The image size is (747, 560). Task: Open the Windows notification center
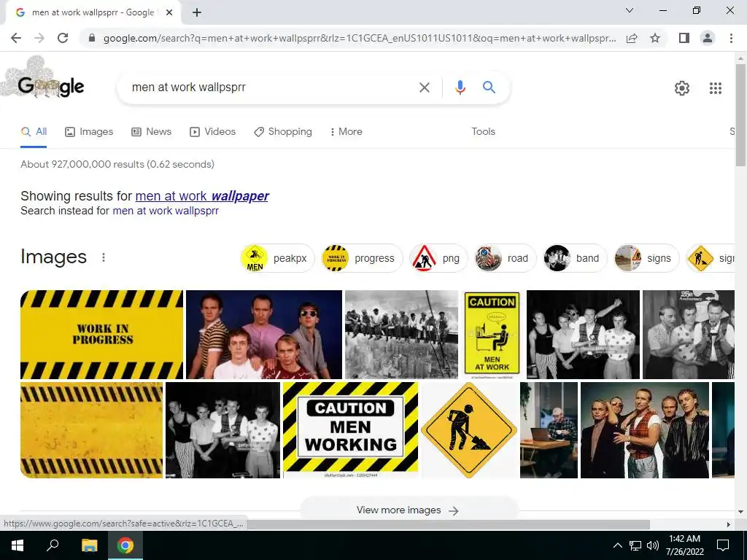click(x=723, y=545)
